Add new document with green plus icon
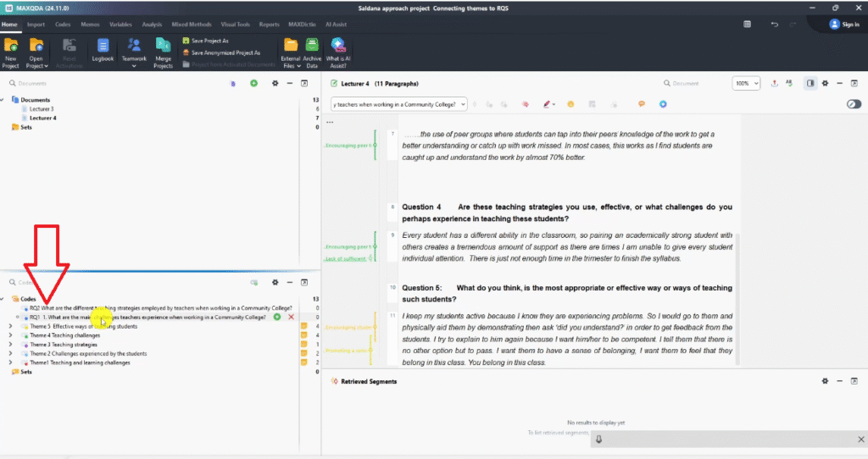 253,83
